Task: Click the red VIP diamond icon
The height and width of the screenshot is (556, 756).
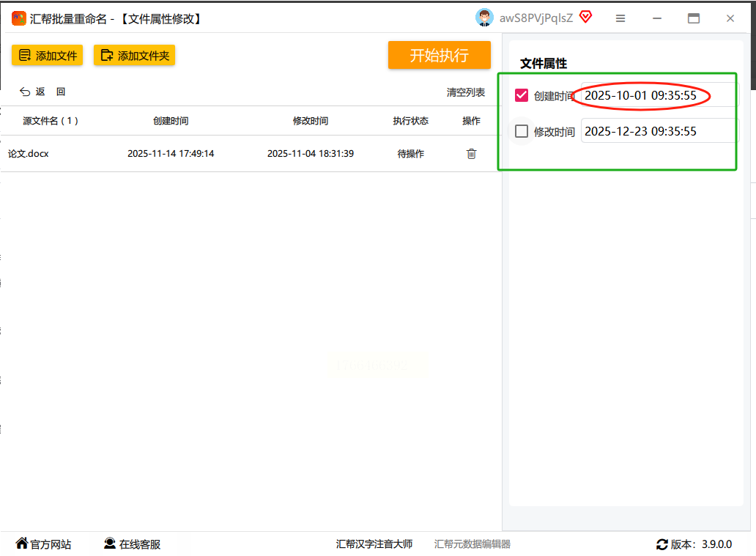Action: click(x=585, y=18)
